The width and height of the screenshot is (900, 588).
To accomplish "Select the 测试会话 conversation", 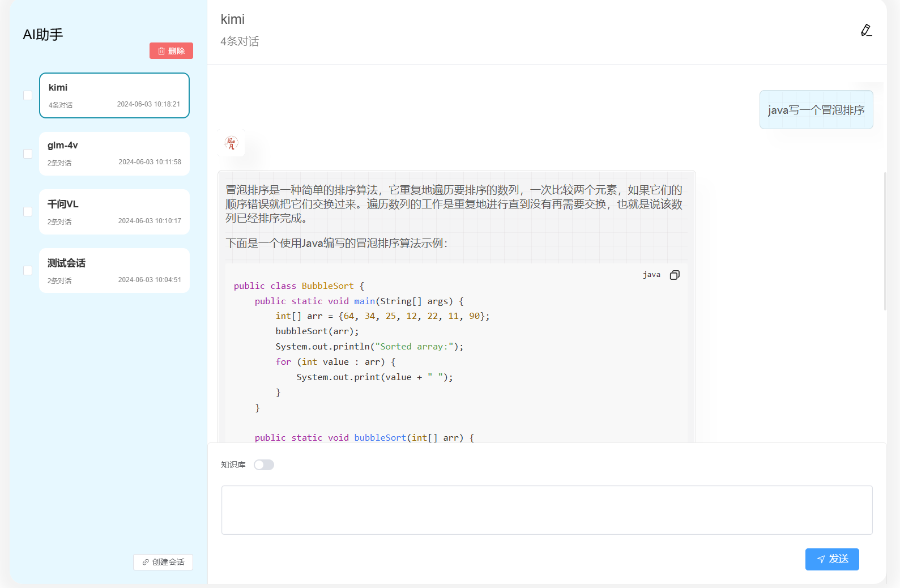I will click(114, 270).
